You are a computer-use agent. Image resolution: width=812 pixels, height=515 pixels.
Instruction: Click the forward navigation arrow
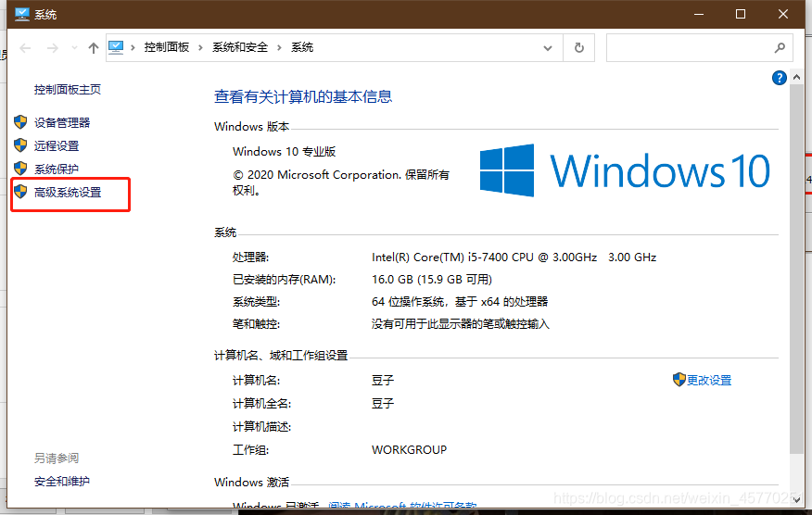pyautogui.click(x=52, y=48)
